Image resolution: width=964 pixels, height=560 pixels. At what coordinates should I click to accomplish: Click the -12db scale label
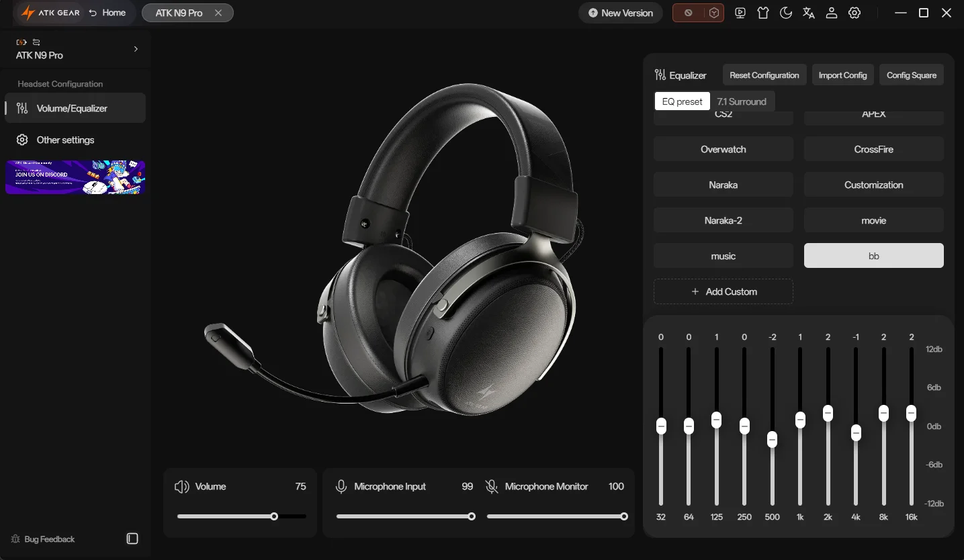pos(934,504)
